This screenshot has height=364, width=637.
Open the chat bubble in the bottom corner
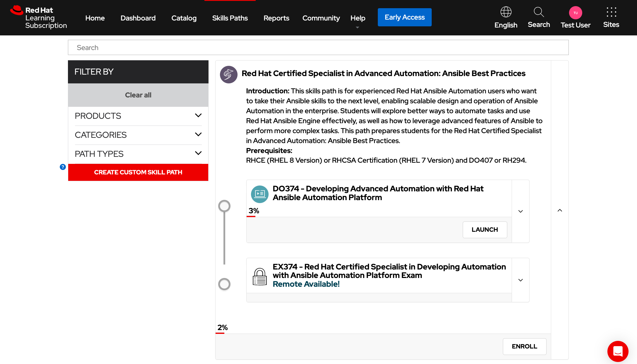(618, 351)
